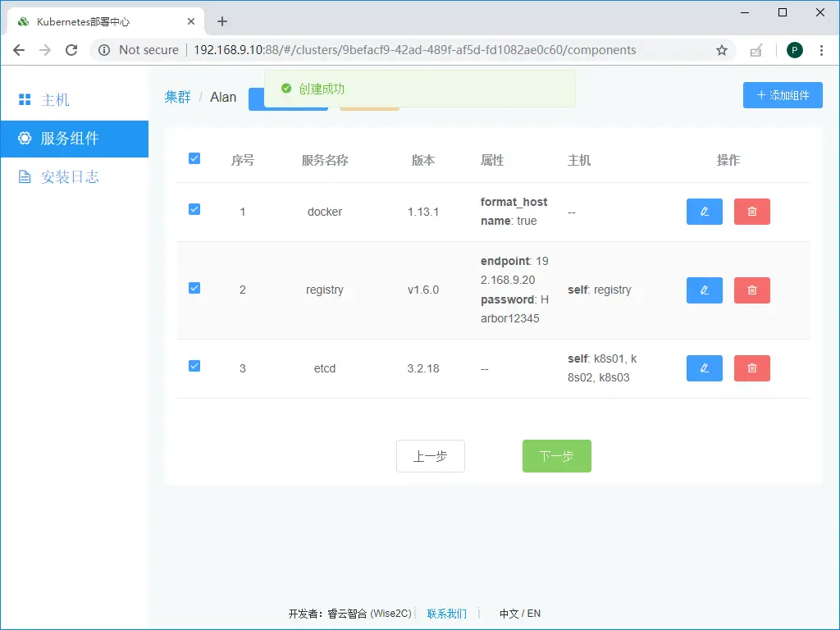The image size is (840, 630).
Task: Click the 服务组件 gear icon
Action: 25,138
